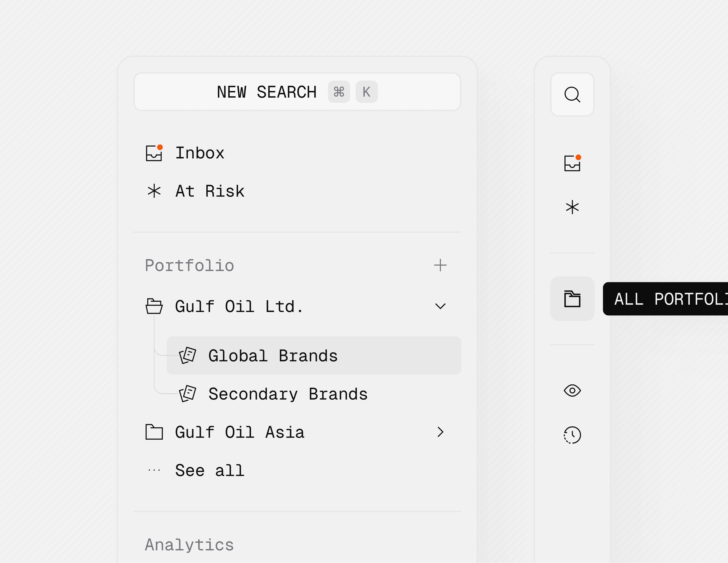728x563 pixels.
Task: Add new portfolio with plus button
Action: click(440, 265)
